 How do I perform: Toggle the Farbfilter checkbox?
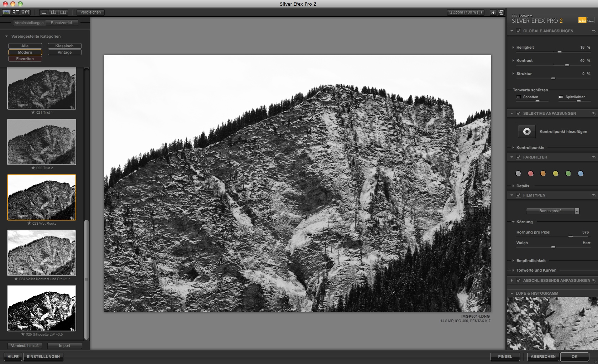point(519,157)
